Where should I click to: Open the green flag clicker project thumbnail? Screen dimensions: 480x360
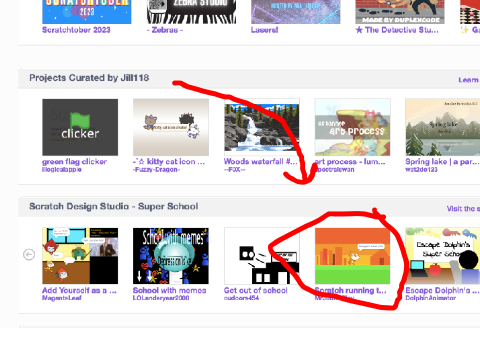(x=80, y=127)
